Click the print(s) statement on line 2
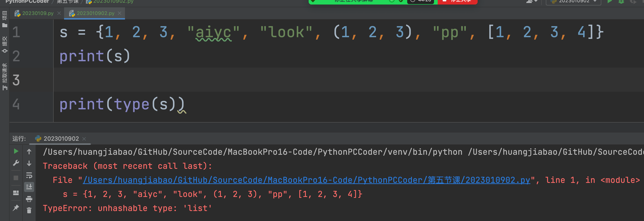Screen dimensions: 644x221 [x=95, y=56]
